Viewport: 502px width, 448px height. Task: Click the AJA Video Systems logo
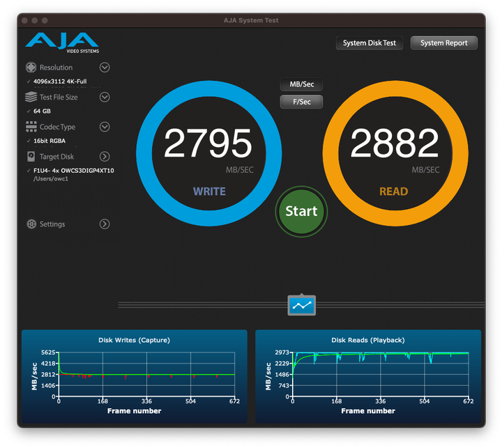pos(61,43)
